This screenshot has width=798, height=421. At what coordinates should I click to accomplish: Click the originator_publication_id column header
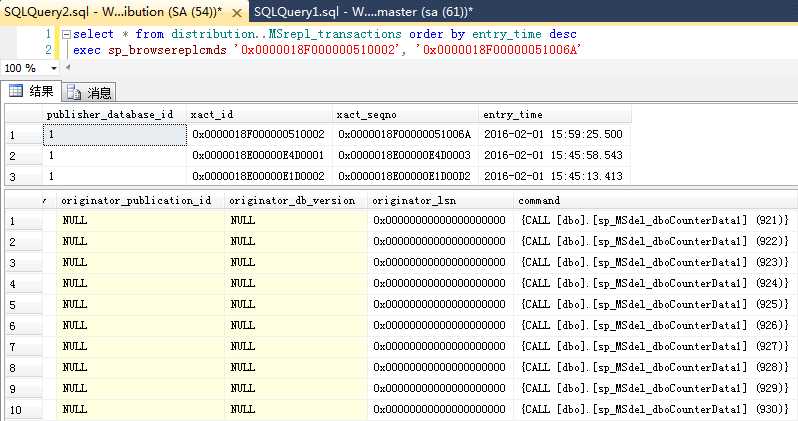[140, 201]
